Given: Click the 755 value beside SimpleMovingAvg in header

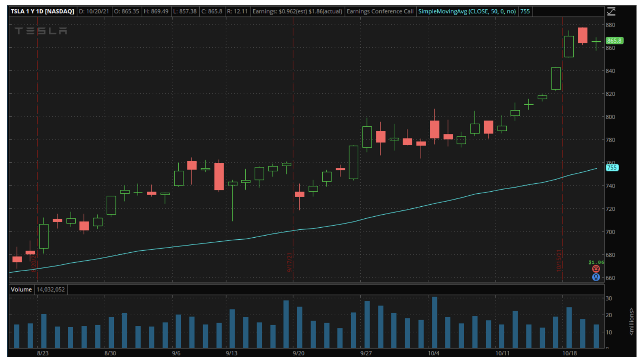Looking at the screenshot, I should [x=525, y=11].
